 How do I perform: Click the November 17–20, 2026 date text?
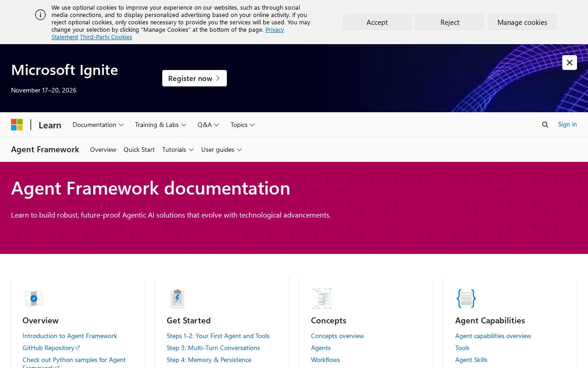click(44, 90)
